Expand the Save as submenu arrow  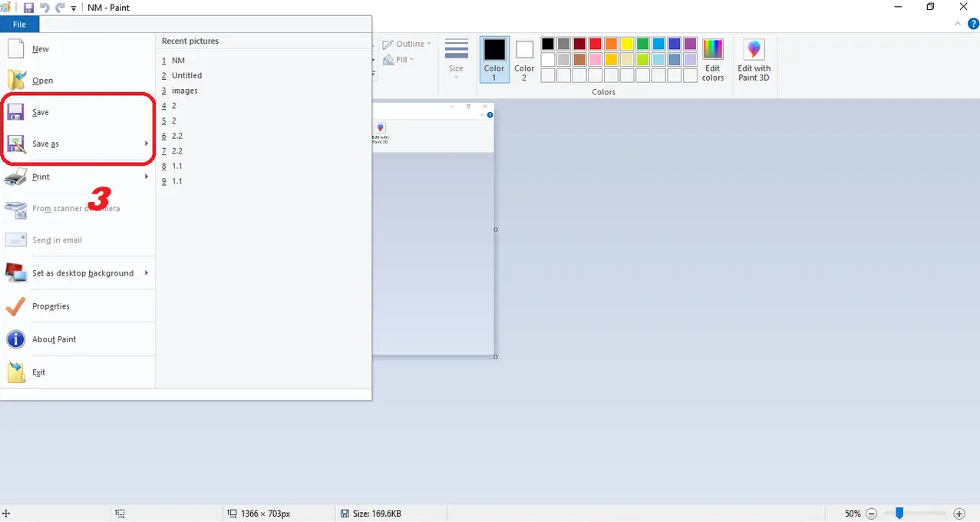click(147, 144)
